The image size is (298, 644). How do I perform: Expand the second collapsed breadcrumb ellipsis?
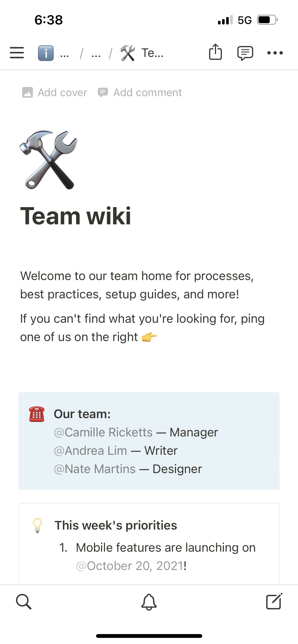tap(96, 54)
